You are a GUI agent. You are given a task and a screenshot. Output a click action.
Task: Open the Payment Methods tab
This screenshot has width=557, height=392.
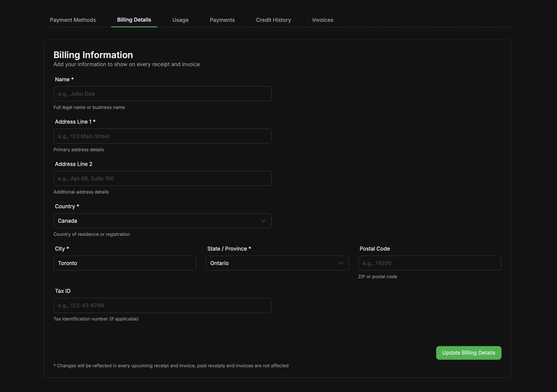click(73, 20)
